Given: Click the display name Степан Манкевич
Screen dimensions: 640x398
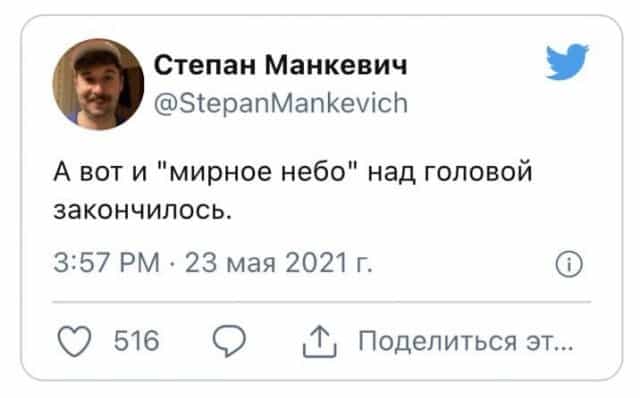Looking at the screenshot, I should [281, 65].
